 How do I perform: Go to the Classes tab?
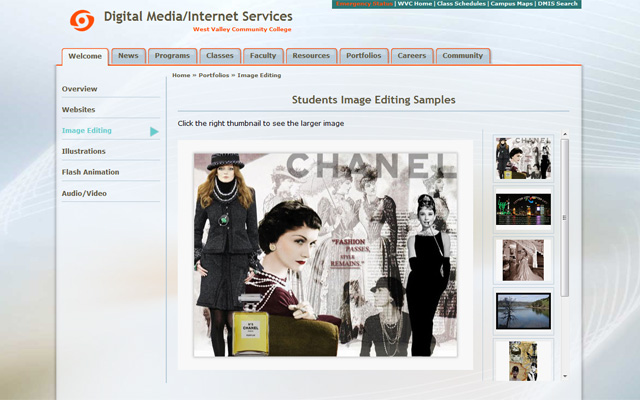[220, 56]
